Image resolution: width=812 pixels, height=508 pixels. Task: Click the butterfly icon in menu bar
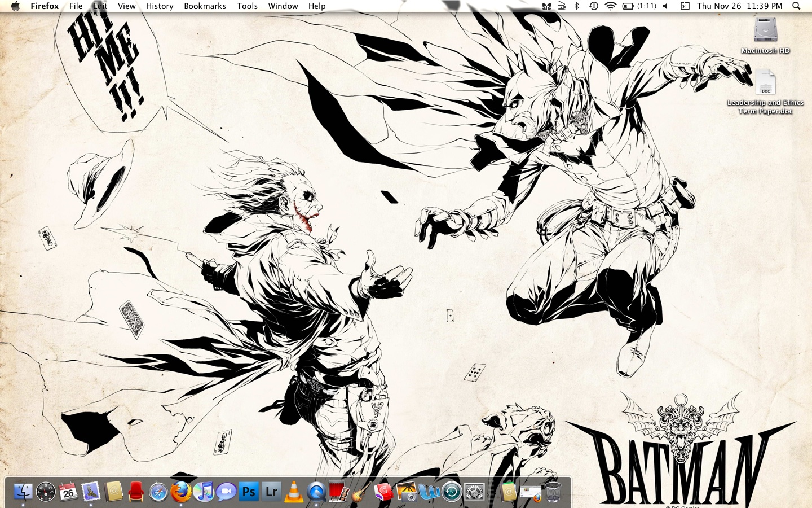(x=546, y=6)
